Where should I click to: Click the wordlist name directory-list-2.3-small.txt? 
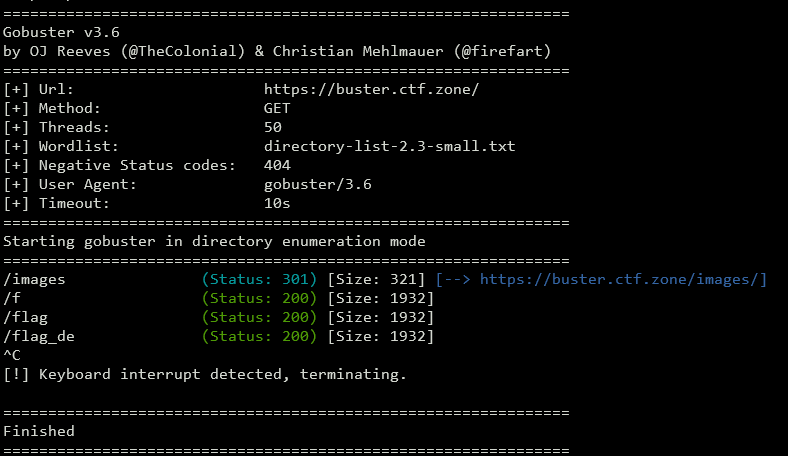tap(389, 146)
